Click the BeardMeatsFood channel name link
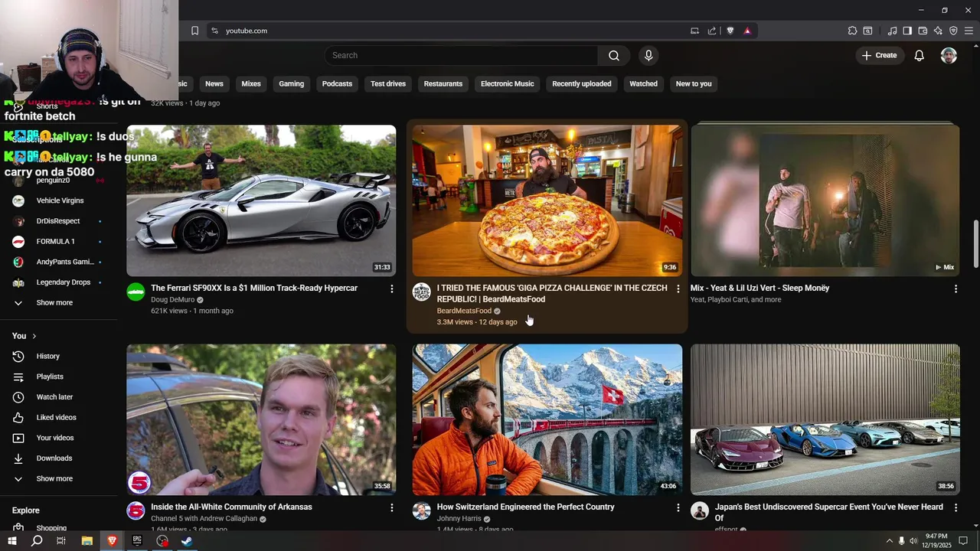 coord(464,311)
